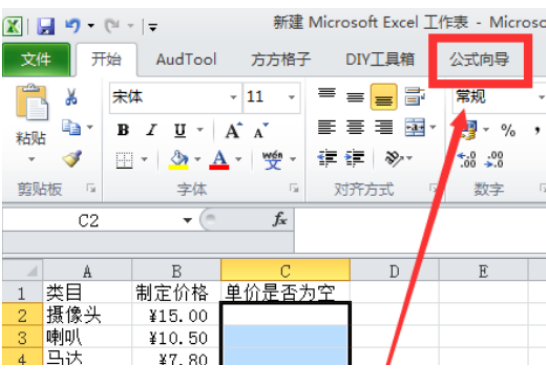Open the Name Box dropdown arrow
Viewport: 546px width, 377px height.
click(187, 220)
